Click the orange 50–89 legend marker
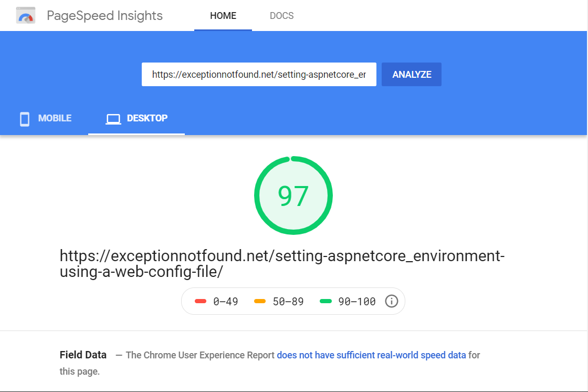Screen dimensions: 588x392 pos(260,301)
